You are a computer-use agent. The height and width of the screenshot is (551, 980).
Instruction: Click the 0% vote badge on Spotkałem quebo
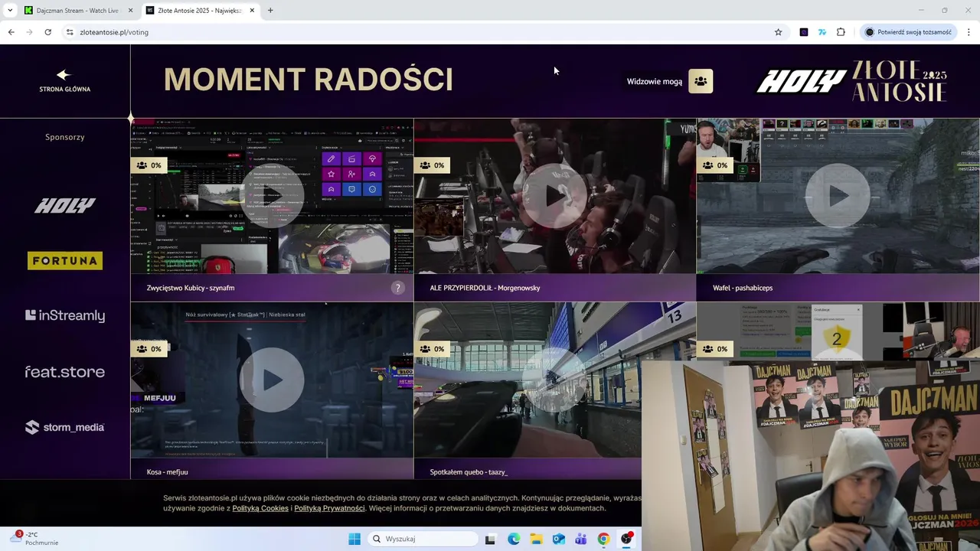433,349
